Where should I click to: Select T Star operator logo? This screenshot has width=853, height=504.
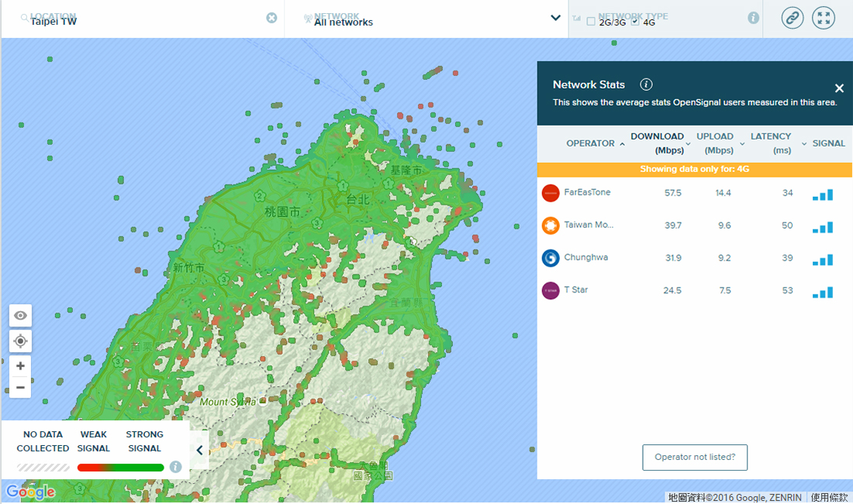[551, 290]
